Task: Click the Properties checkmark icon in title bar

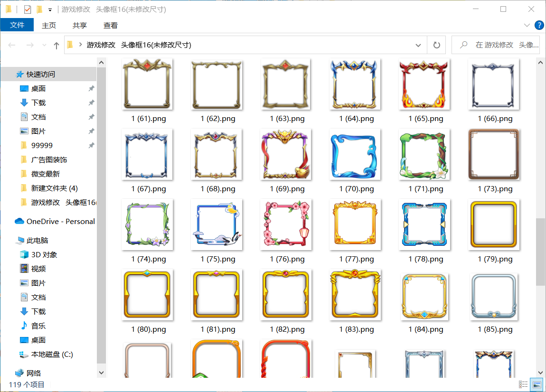Action: coord(27,9)
